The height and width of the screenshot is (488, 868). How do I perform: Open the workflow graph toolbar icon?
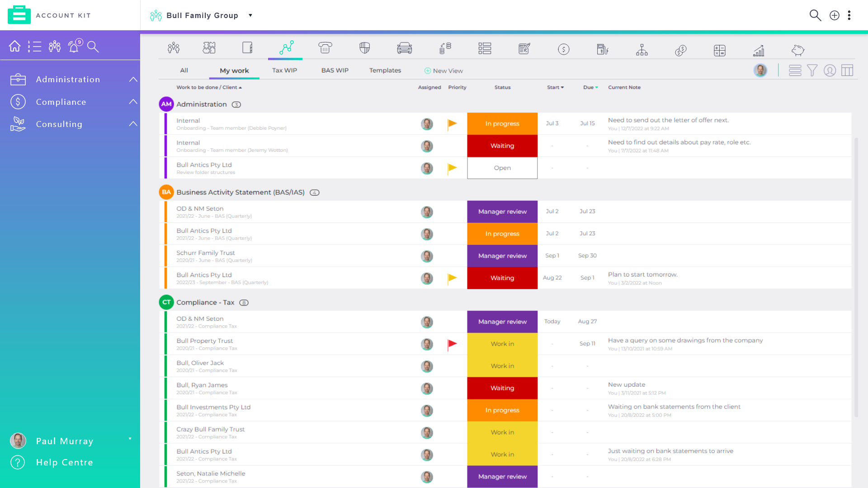[286, 48]
